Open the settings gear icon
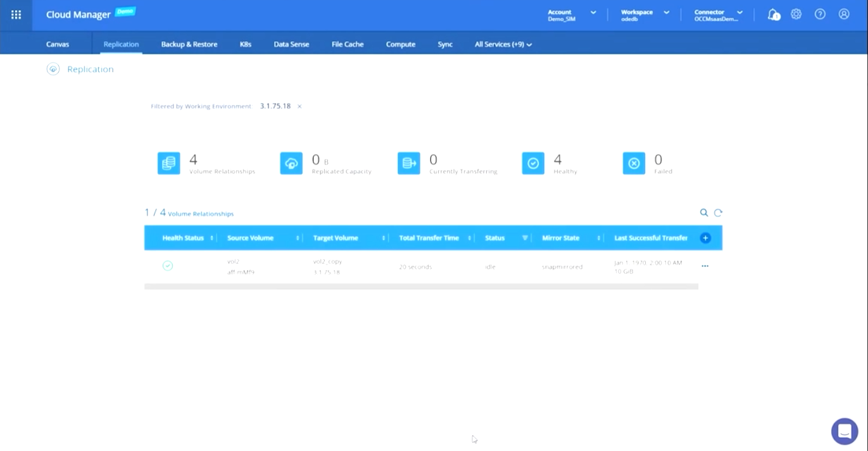Viewport: 868px width, 451px height. [796, 14]
